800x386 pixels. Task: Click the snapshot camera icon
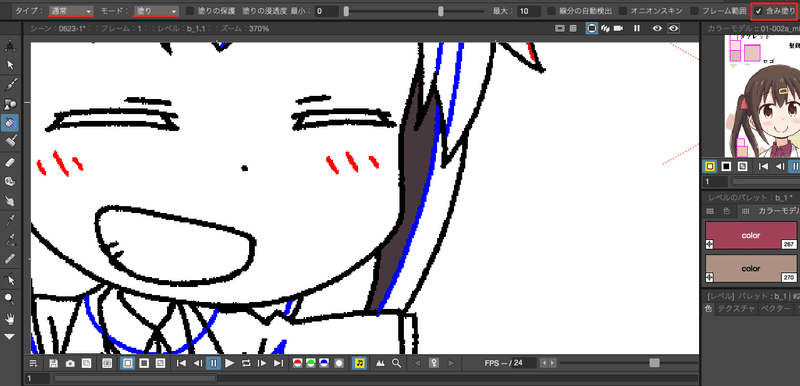click(70, 363)
